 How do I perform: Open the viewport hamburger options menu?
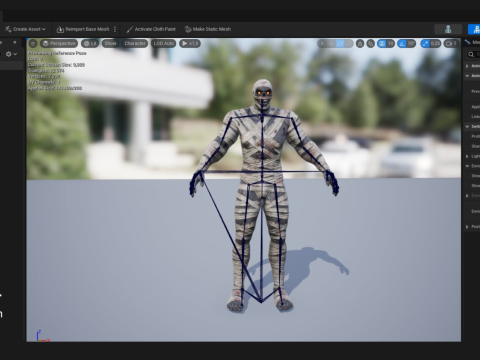tap(33, 43)
